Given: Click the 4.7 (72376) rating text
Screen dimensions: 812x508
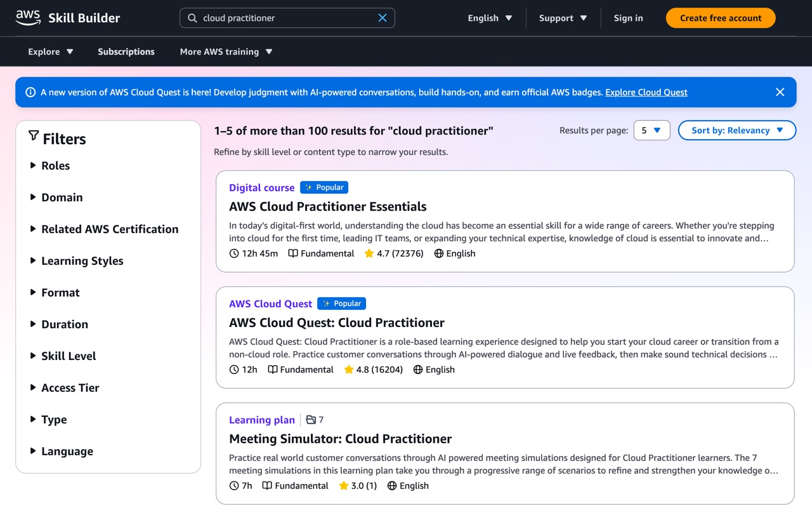Looking at the screenshot, I should tap(400, 253).
